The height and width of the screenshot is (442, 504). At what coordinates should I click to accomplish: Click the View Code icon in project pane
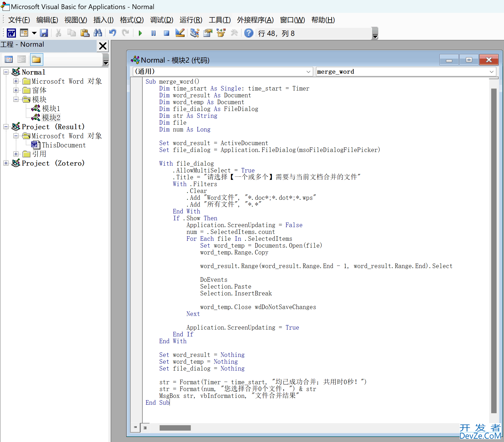click(x=9, y=59)
